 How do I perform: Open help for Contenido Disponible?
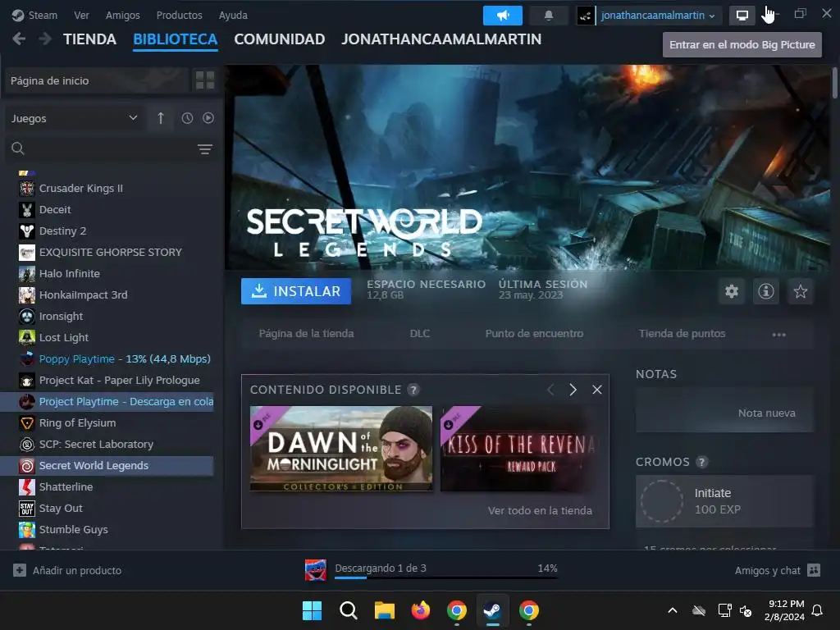click(x=413, y=390)
